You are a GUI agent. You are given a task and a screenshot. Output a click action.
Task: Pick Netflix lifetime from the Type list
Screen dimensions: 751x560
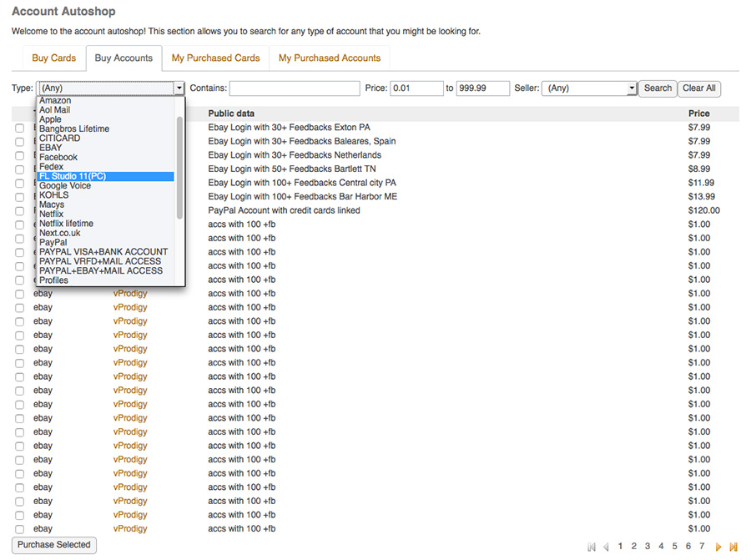point(66,224)
